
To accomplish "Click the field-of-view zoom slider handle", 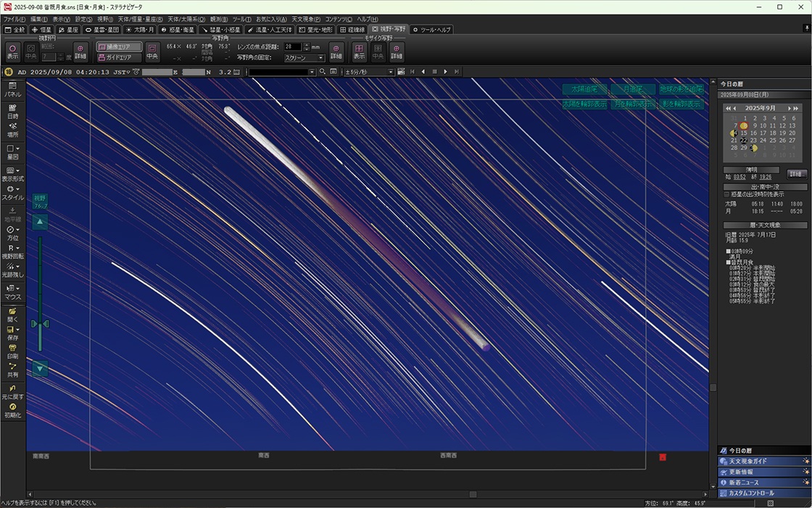I will [x=40, y=324].
